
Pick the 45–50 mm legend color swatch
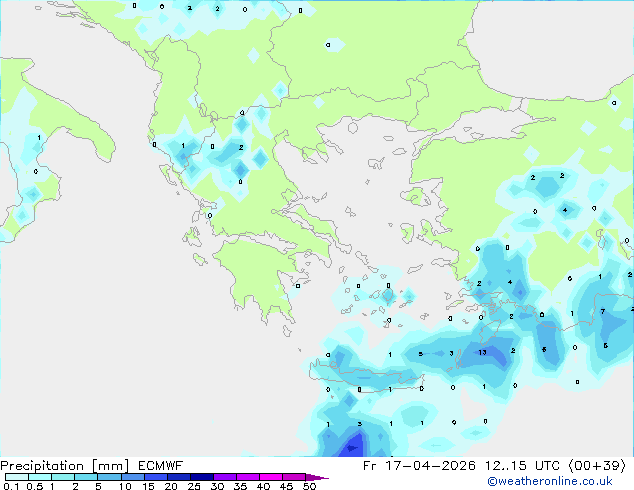click(x=294, y=477)
